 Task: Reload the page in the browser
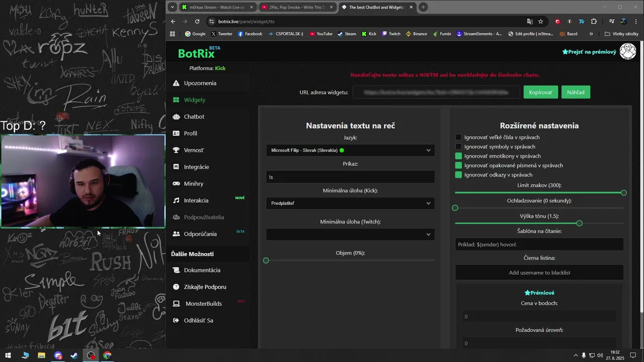click(x=197, y=21)
